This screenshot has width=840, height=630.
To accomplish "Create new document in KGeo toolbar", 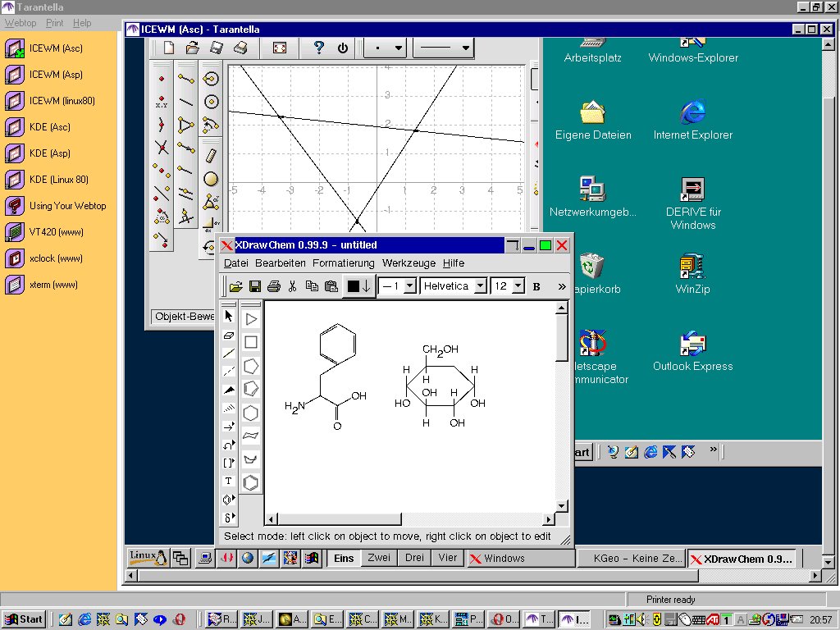I will pos(169,48).
